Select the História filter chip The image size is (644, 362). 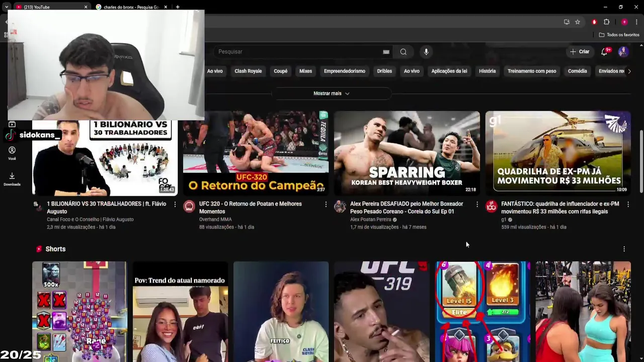[488, 71]
